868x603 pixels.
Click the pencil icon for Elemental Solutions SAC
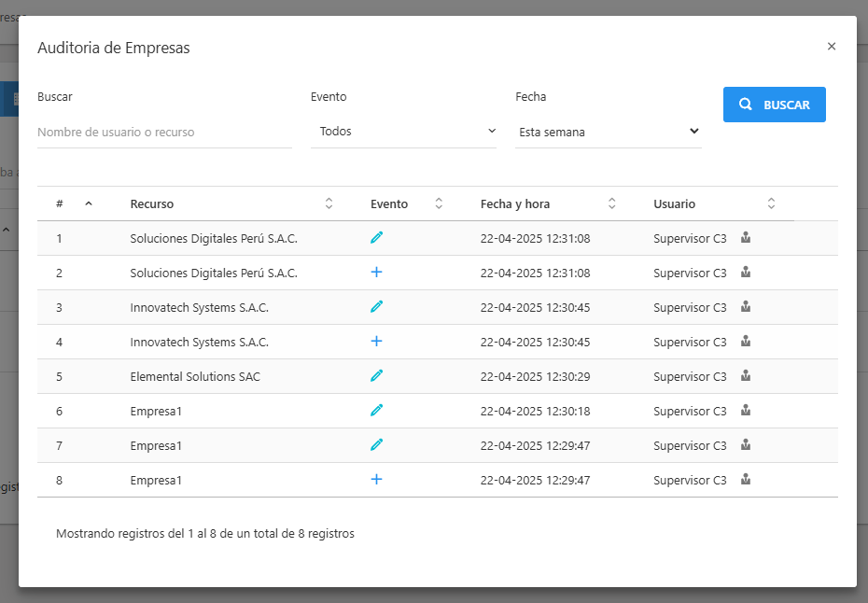pyautogui.click(x=376, y=376)
